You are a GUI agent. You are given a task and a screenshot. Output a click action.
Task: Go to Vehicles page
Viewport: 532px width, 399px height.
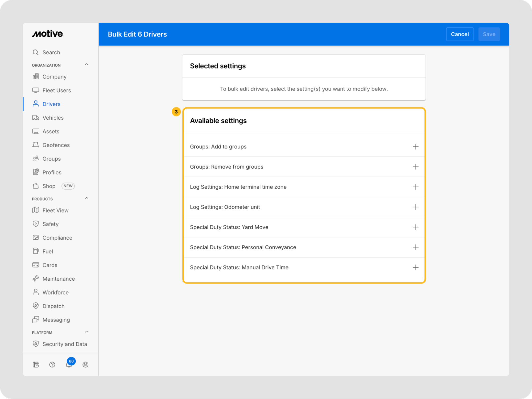(x=53, y=118)
